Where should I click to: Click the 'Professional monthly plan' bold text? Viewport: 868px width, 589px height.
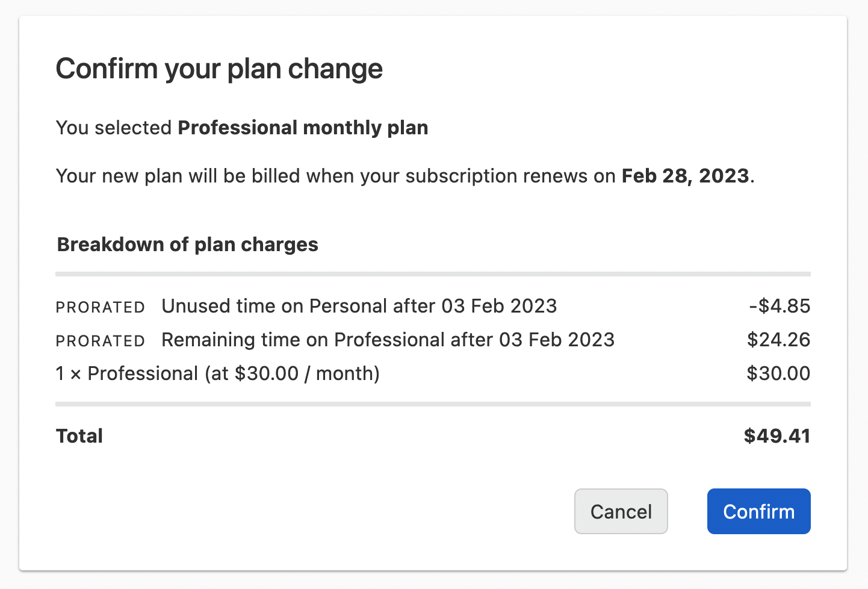pyautogui.click(x=303, y=128)
